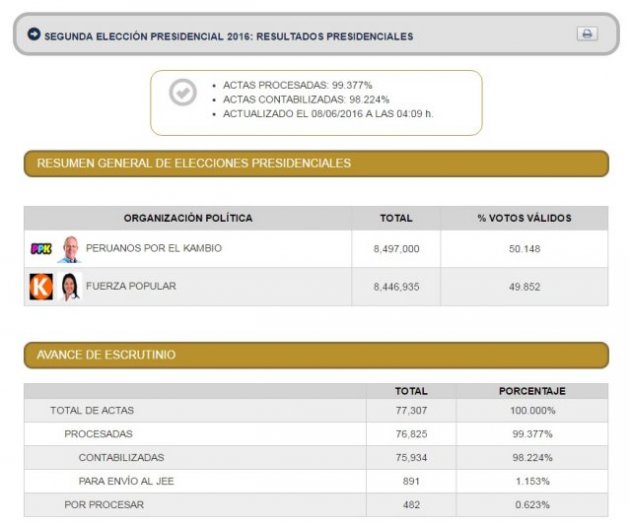Select the Por Procesar row label
Screen dimensions: 630x524
pyautogui.click(x=103, y=505)
